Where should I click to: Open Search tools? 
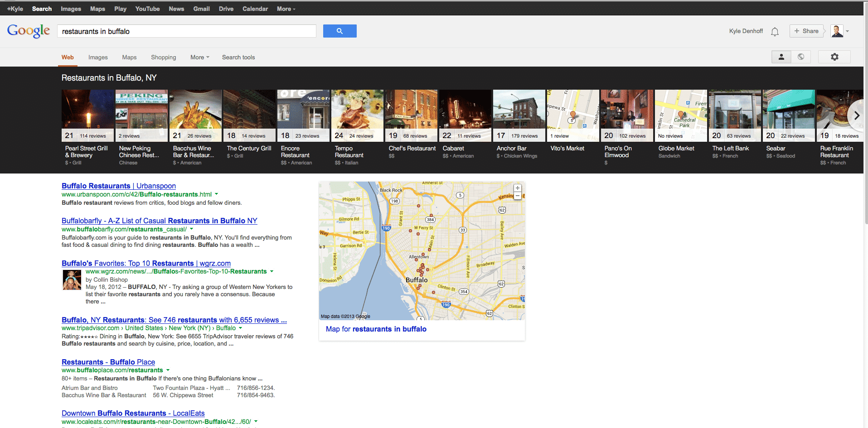point(238,58)
